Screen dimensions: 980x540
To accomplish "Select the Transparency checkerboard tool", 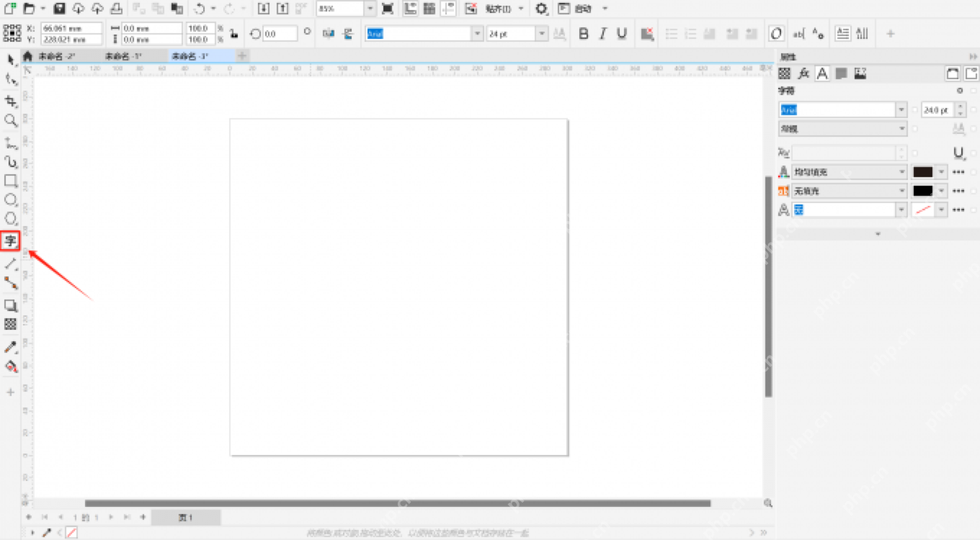I will (x=10, y=324).
